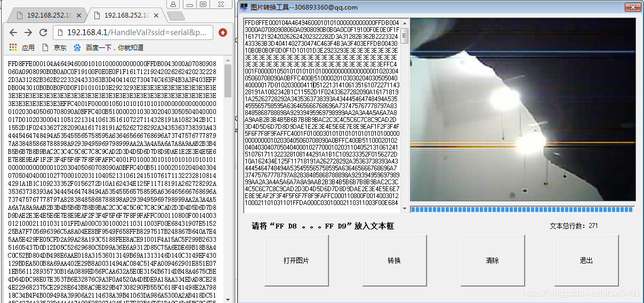Open the Apps (应用) bookmark
Viewport: 644px width, 303px height.
coord(22,47)
